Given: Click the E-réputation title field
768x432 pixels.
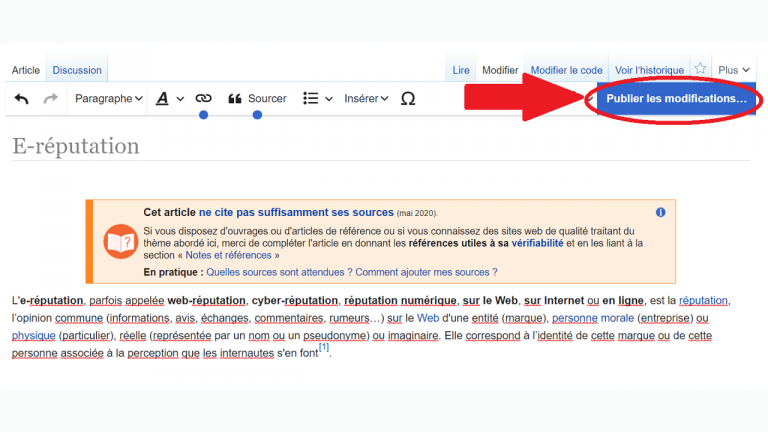Looking at the screenshot, I should [76, 146].
